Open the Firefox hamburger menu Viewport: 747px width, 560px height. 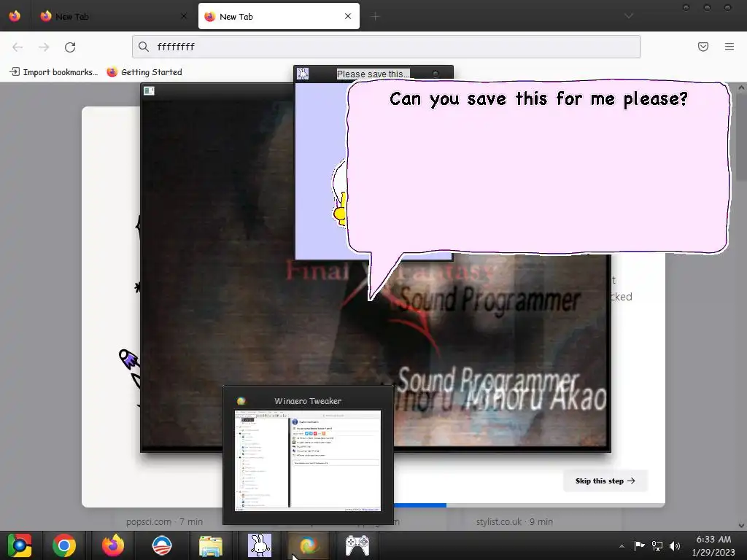(729, 47)
